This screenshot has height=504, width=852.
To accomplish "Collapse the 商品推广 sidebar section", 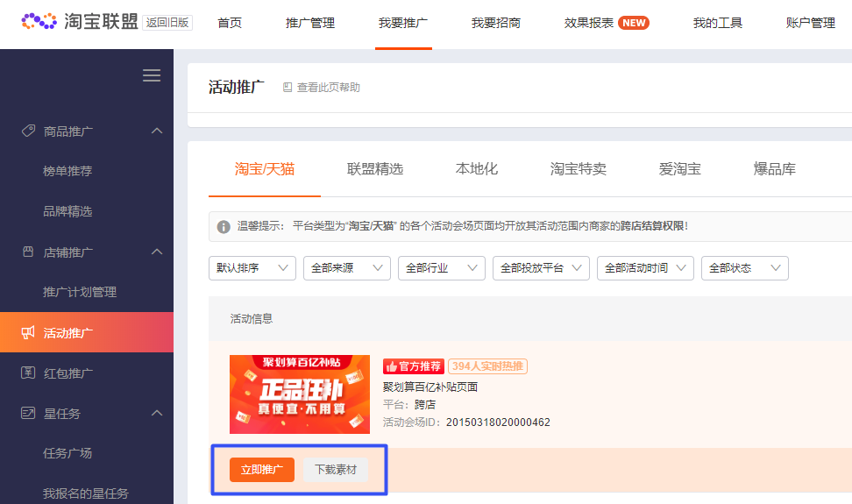I will tap(157, 131).
